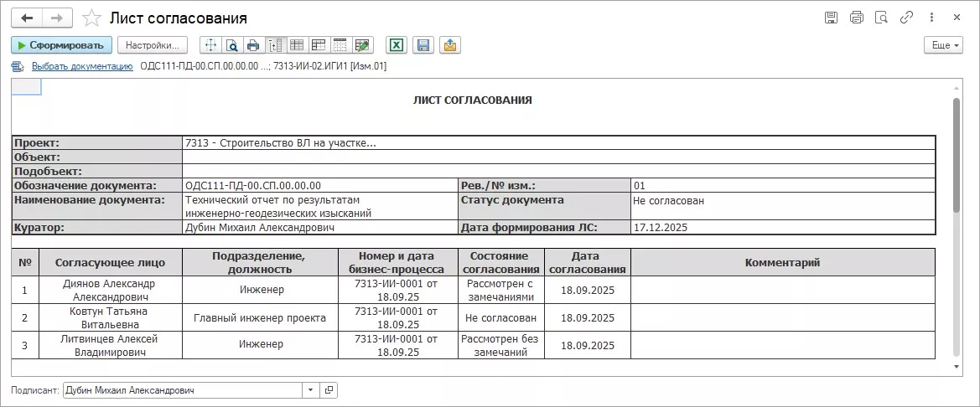This screenshot has width=980, height=407.
Task: Click the printer icon in report toolbar
Action: coord(253,45)
